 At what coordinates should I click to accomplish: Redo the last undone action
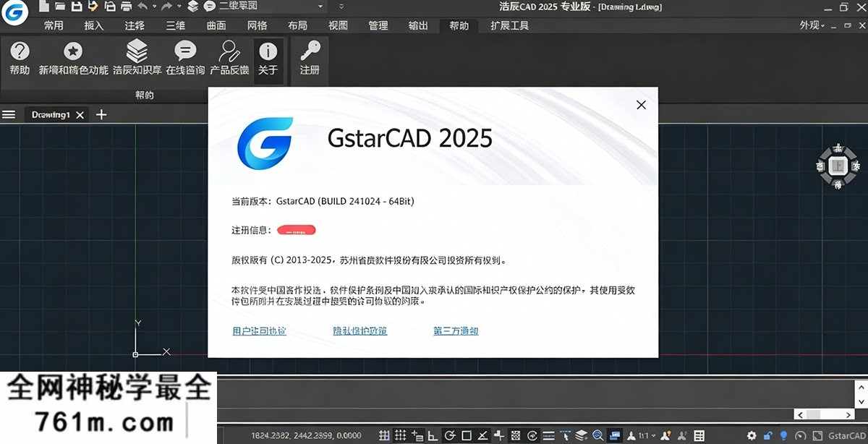point(166,7)
